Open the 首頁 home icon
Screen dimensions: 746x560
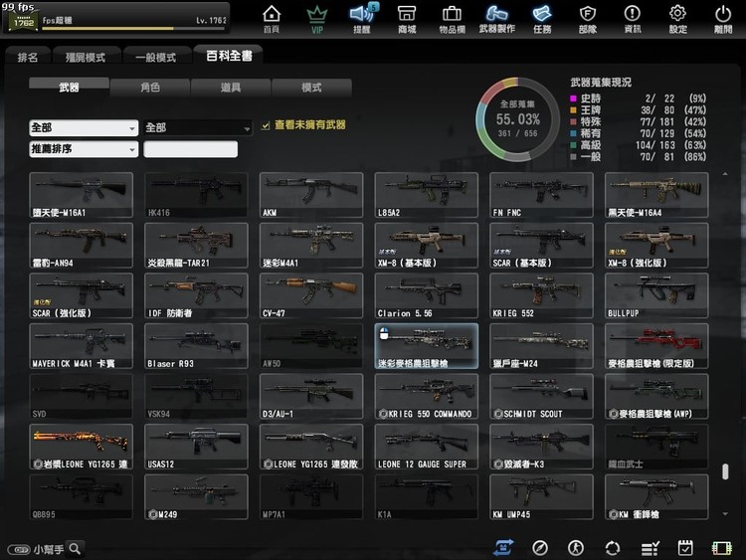coord(272,20)
